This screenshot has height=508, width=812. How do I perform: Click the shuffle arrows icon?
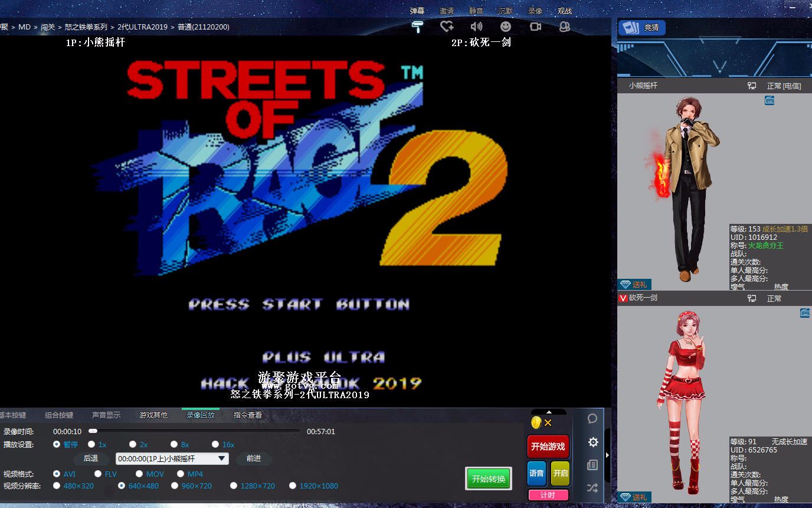pos(592,488)
